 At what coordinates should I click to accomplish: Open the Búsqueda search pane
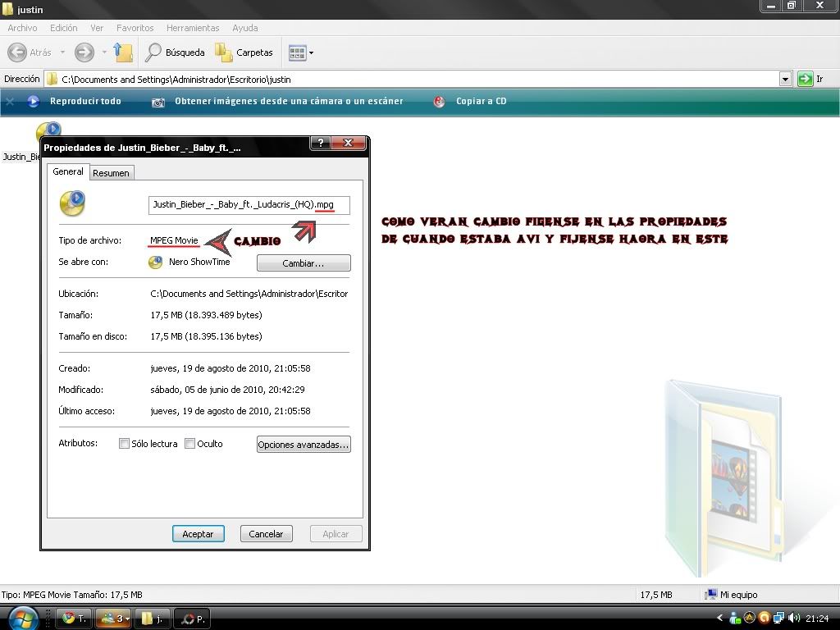pos(176,52)
